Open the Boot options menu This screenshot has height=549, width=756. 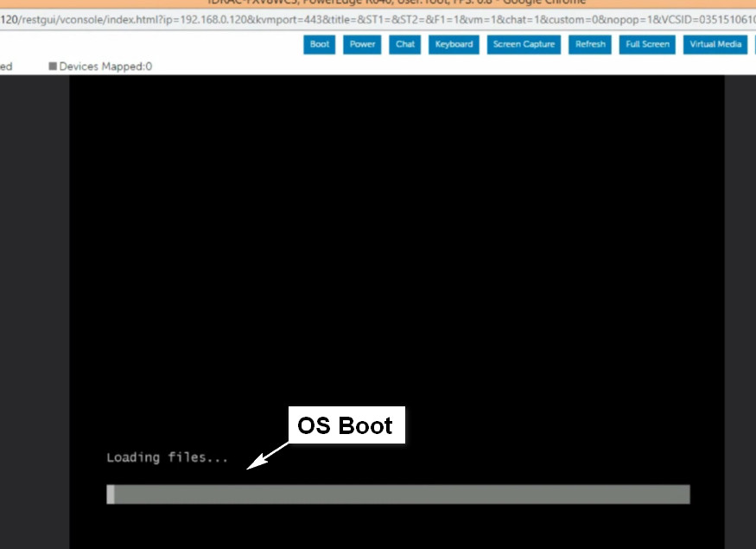click(320, 44)
